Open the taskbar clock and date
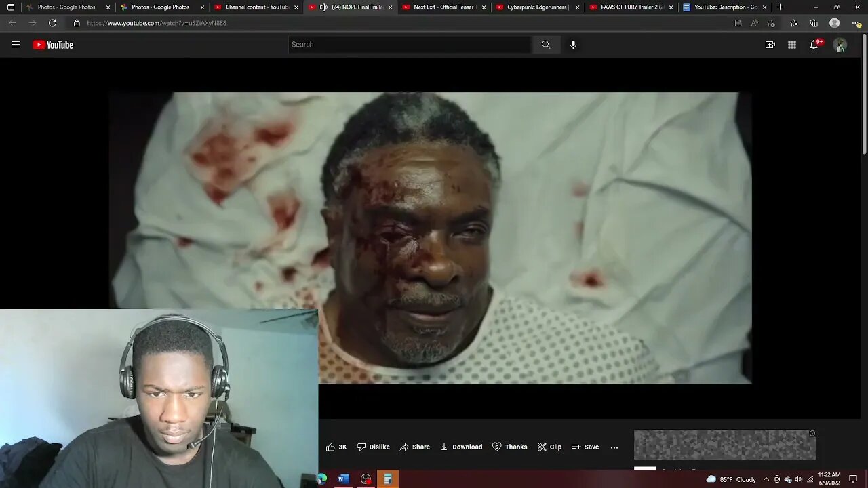 coord(829,479)
